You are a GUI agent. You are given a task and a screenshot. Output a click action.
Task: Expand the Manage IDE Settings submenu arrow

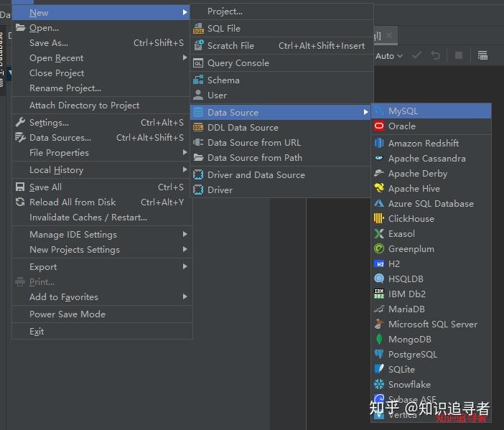pos(185,234)
